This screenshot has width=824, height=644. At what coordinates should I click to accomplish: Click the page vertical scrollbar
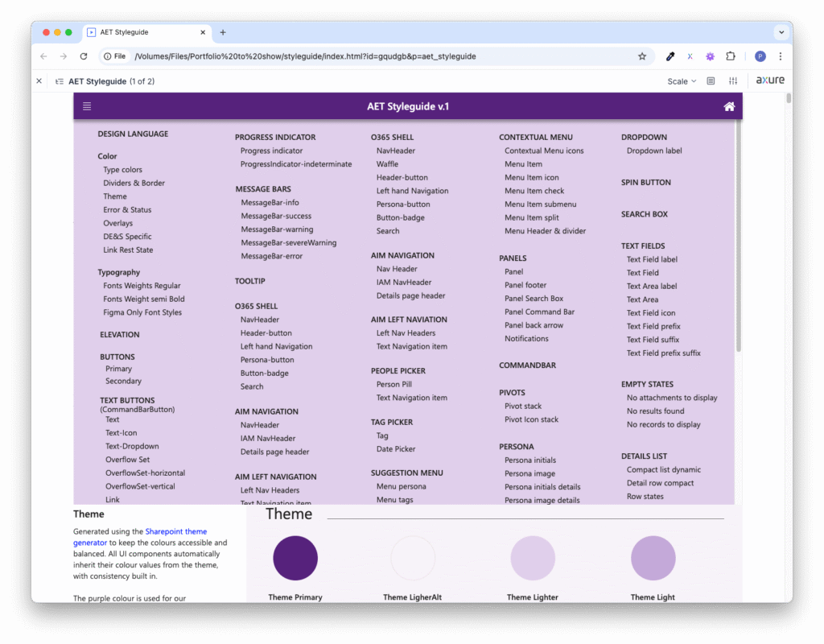(789, 98)
